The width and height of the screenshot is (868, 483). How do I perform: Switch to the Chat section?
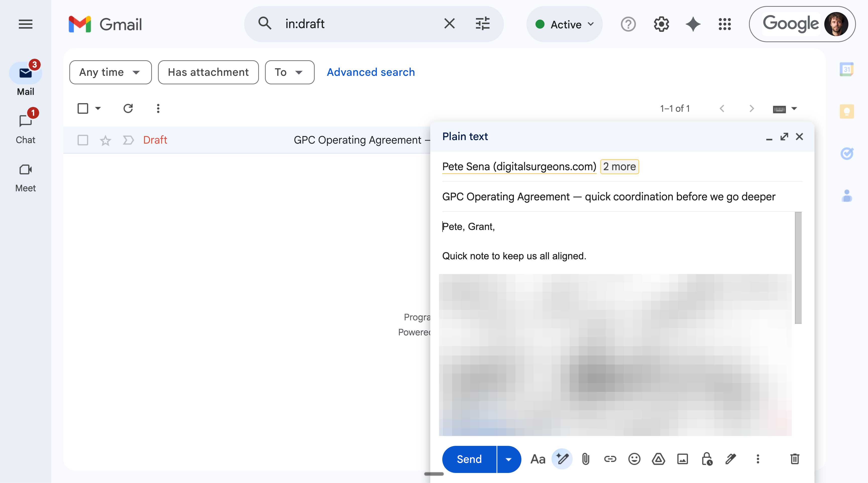(26, 128)
